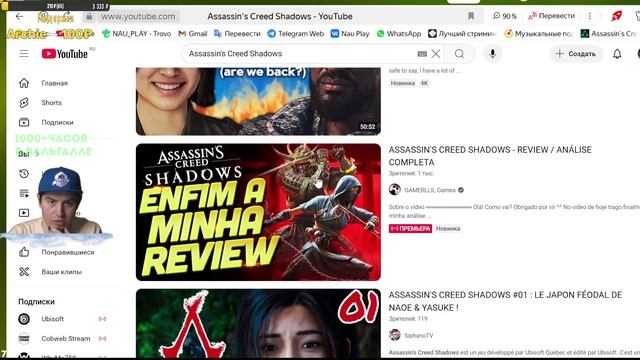This screenshot has height=360, width=640.
Task: Translate page with Перевести in address bar
Action: [x=551, y=16]
